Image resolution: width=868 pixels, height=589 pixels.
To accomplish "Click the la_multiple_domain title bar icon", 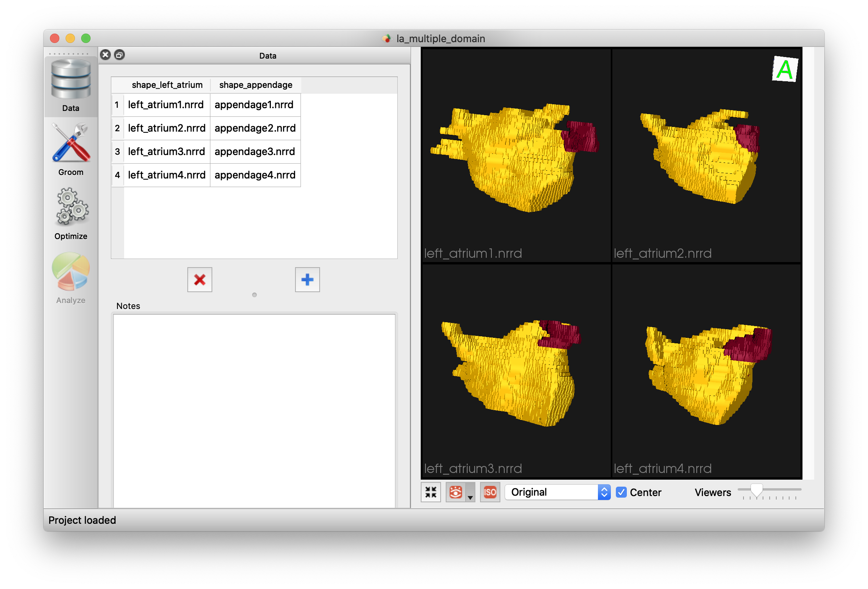I will coord(386,38).
